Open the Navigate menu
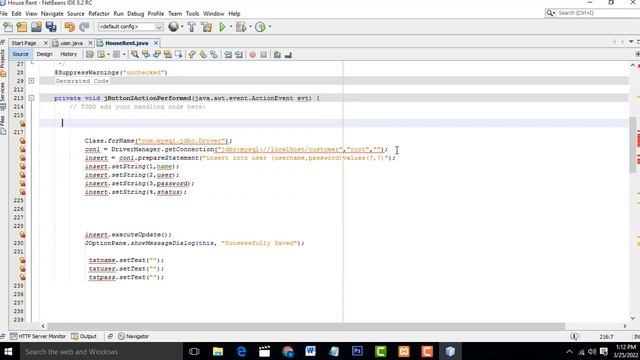This screenshot has width=640, height=360. (x=52, y=13)
